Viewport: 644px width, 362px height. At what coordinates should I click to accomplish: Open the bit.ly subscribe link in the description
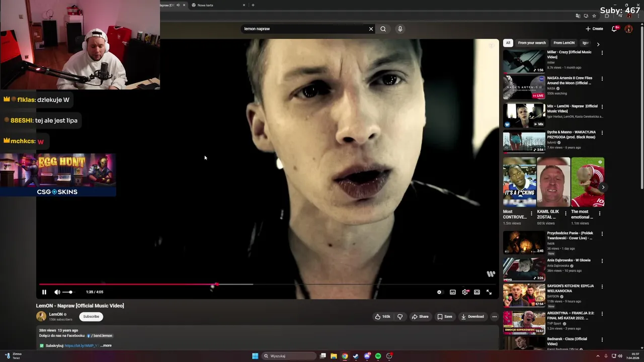pyautogui.click(x=81, y=345)
